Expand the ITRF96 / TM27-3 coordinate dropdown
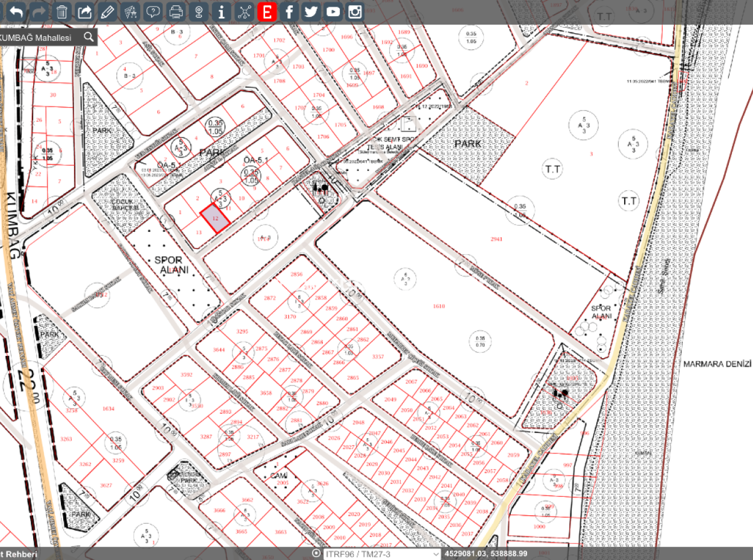 (x=383, y=554)
